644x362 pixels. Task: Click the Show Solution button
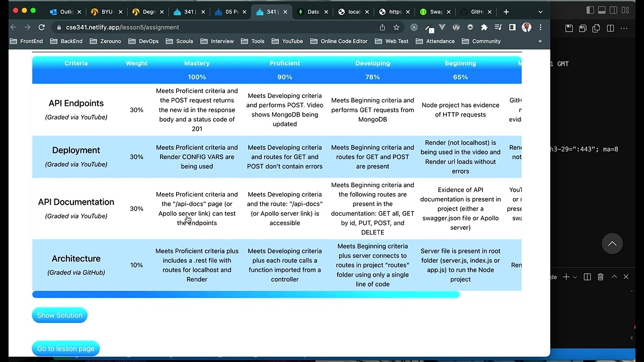59,315
